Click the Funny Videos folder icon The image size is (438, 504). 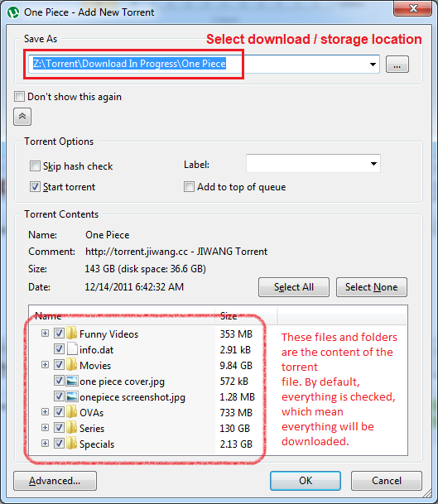point(71,333)
